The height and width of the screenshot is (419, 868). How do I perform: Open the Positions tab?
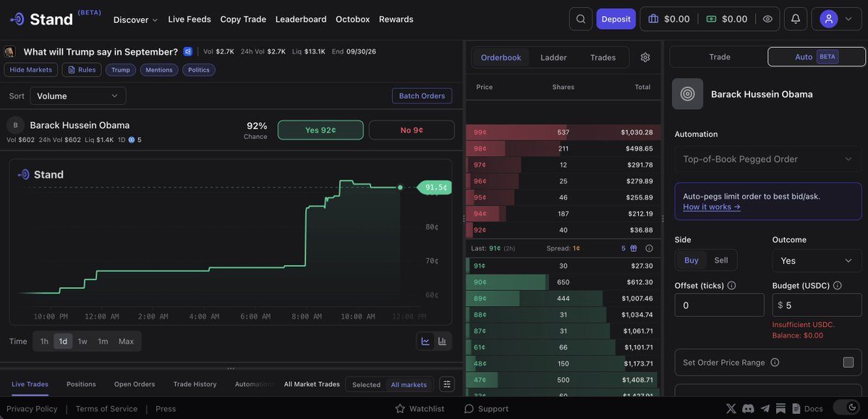point(81,384)
